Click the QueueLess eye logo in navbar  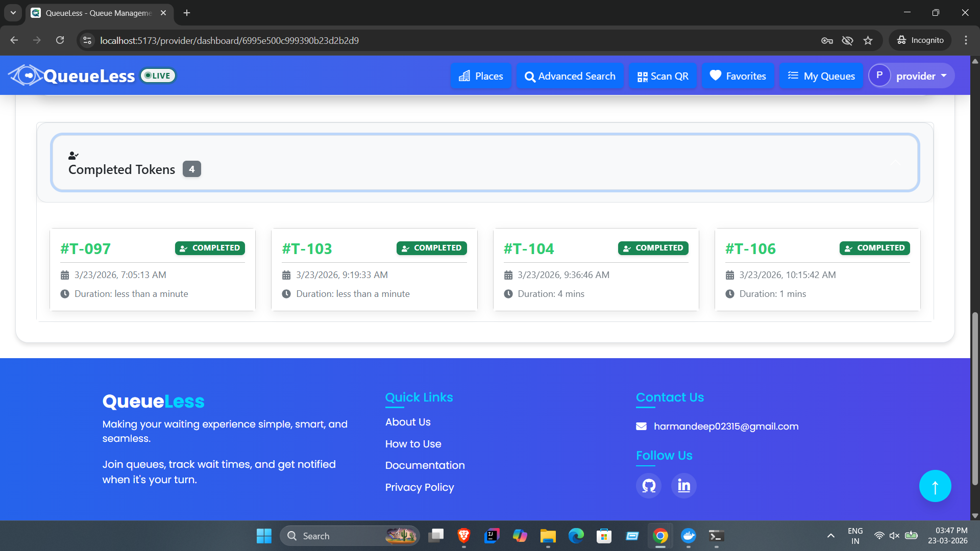point(26,76)
